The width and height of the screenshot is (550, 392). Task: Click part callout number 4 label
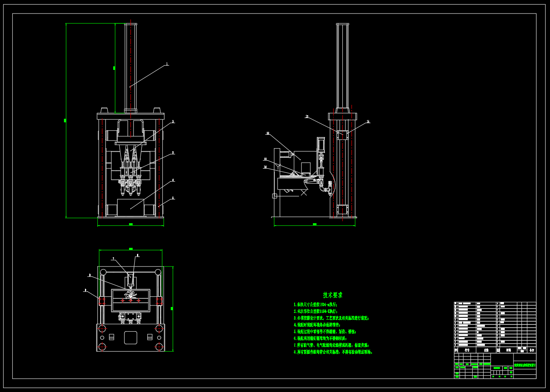pos(173,180)
